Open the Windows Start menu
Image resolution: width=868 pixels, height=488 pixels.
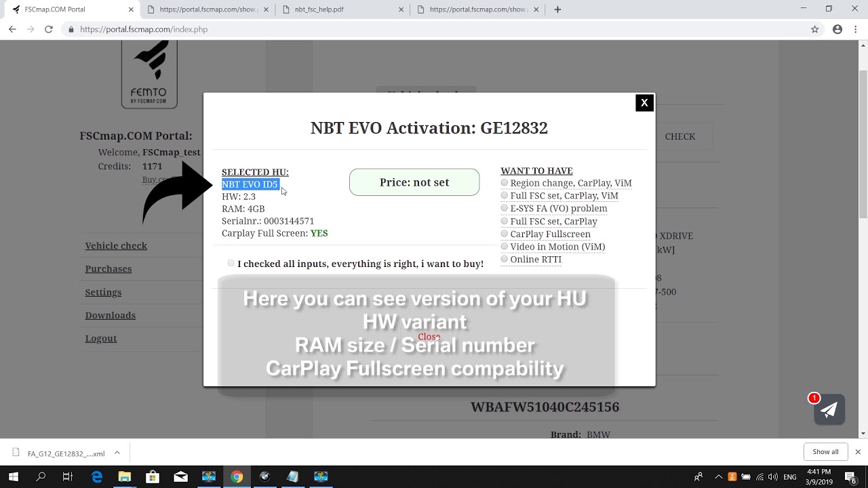[13, 476]
